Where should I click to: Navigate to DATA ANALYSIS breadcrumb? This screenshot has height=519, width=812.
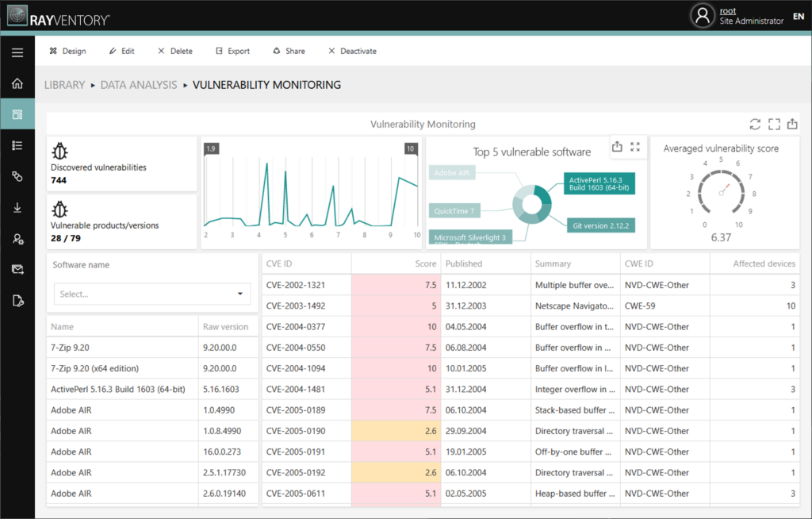coord(139,85)
